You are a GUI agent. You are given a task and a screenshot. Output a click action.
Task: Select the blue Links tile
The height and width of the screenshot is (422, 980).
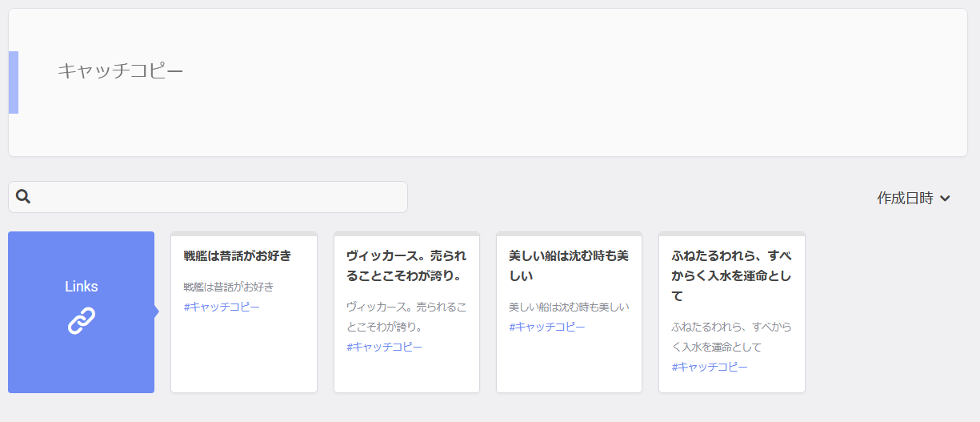[x=82, y=312]
